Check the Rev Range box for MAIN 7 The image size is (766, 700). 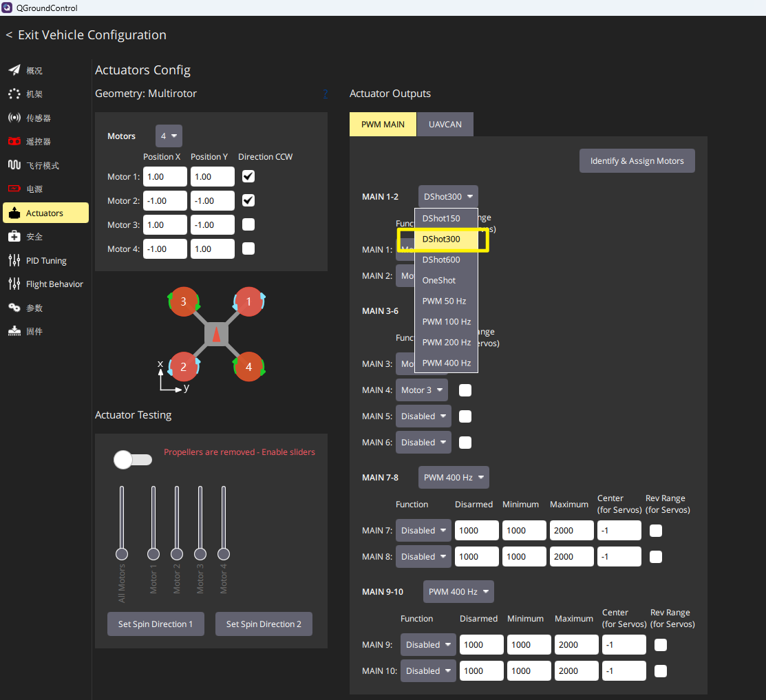tap(656, 531)
